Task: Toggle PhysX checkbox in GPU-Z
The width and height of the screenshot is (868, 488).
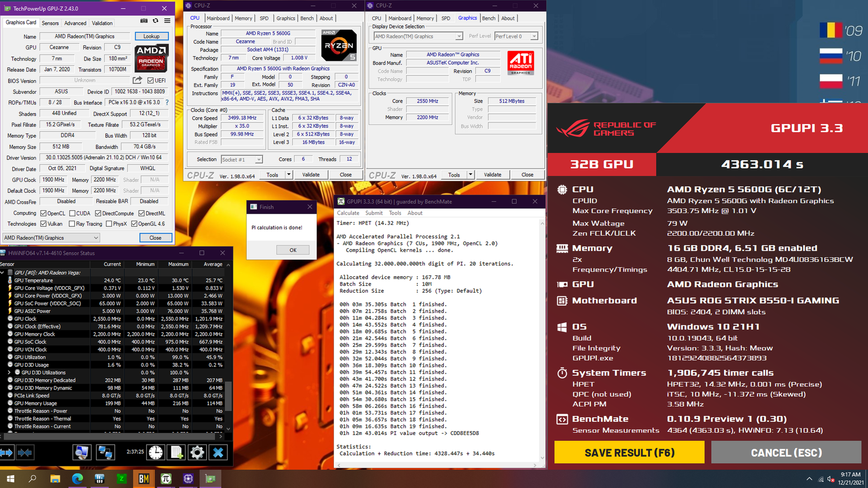Action: [x=109, y=224]
